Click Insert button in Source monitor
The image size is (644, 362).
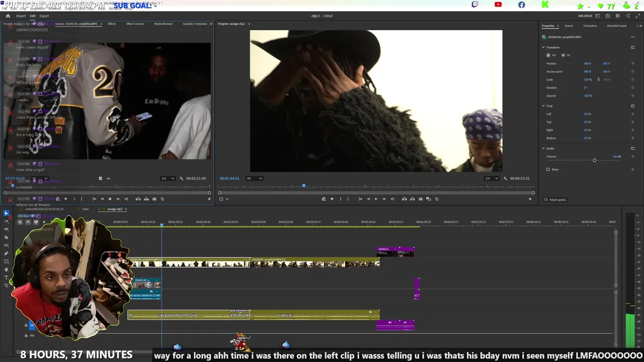138,199
